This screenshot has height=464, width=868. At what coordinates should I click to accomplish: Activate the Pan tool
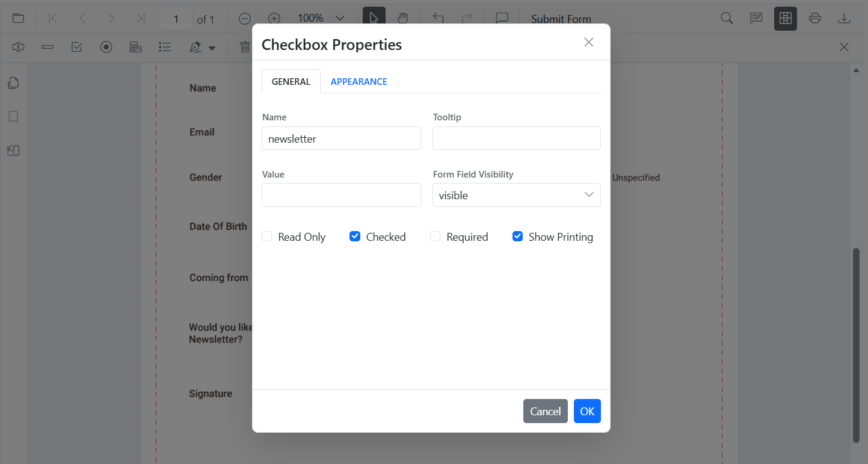(x=403, y=17)
